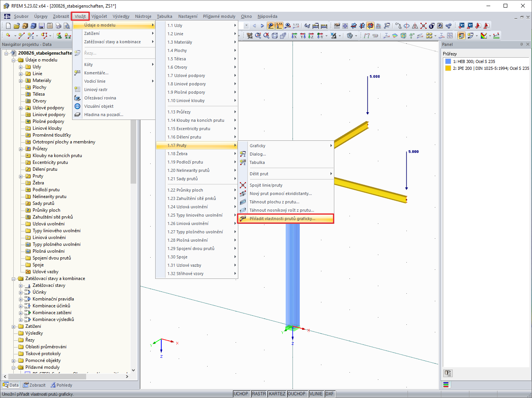Switch to the Data navigator tab
The height and width of the screenshot is (398, 532).
pos(11,385)
